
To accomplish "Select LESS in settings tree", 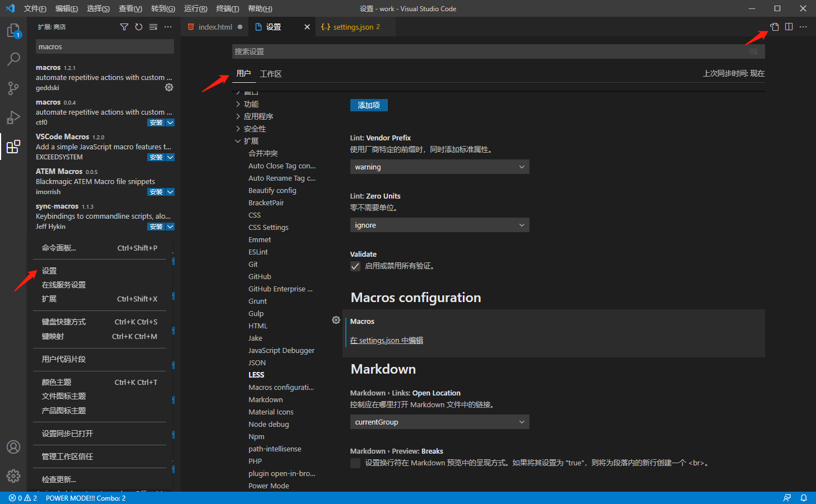I will (256, 375).
